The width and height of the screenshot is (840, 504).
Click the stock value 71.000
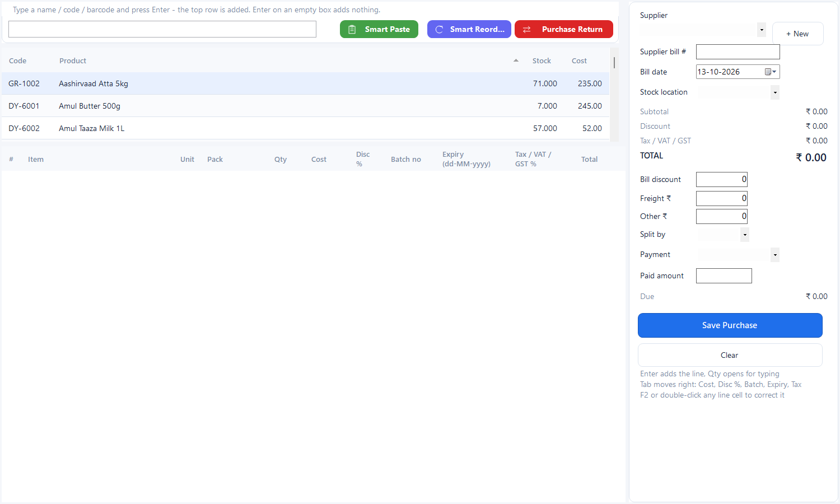click(545, 83)
